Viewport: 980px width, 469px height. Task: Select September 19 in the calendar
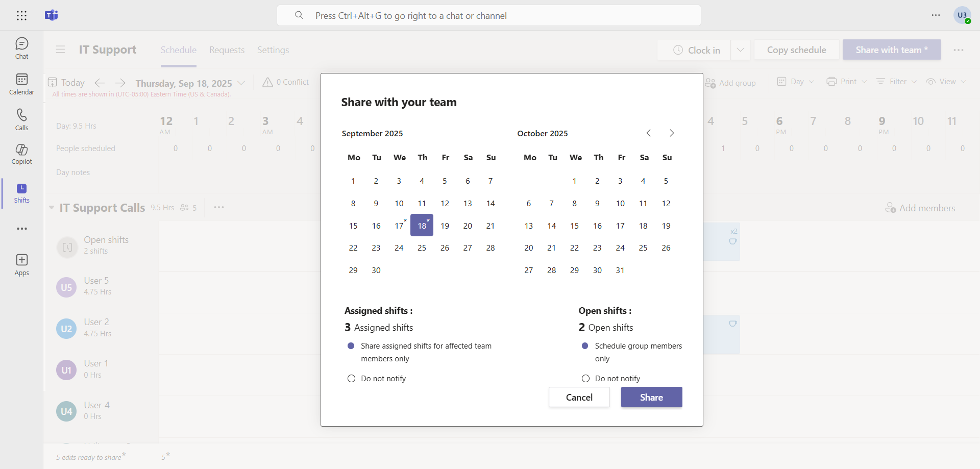(445, 226)
